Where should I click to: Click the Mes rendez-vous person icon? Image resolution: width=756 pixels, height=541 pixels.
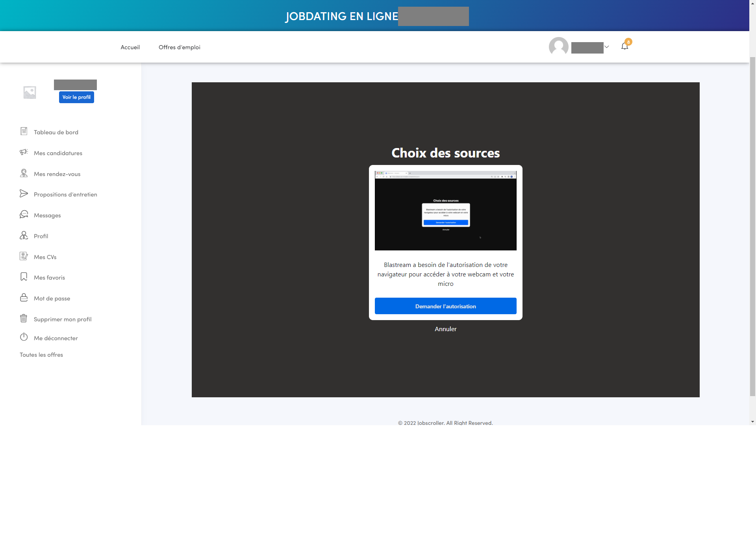click(24, 173)
